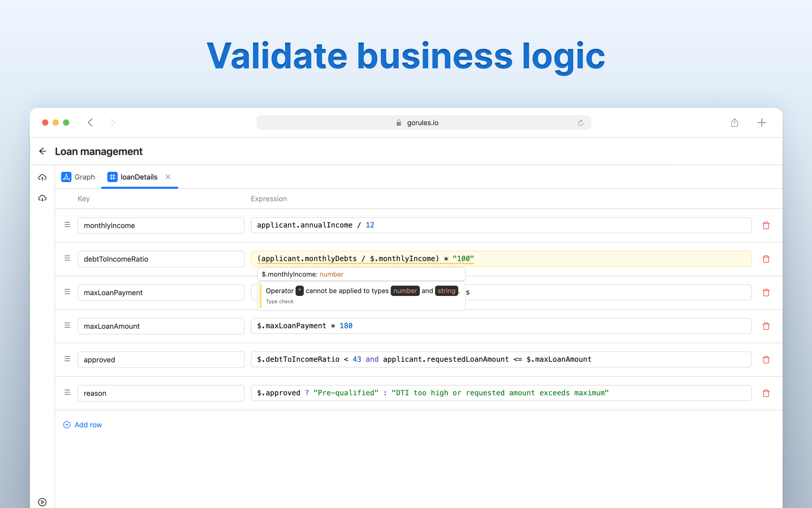This screenshot has height=508, width=812.
Task: Click drag handle of maxLoanAmount row
Action: (67, 325)
